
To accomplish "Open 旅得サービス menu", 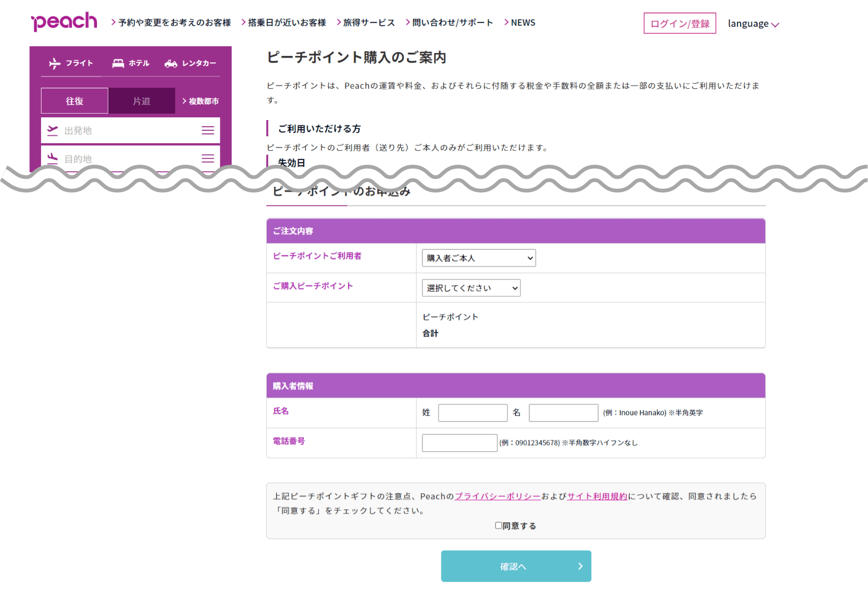I will pyautogui.click(x=365, y=23).
